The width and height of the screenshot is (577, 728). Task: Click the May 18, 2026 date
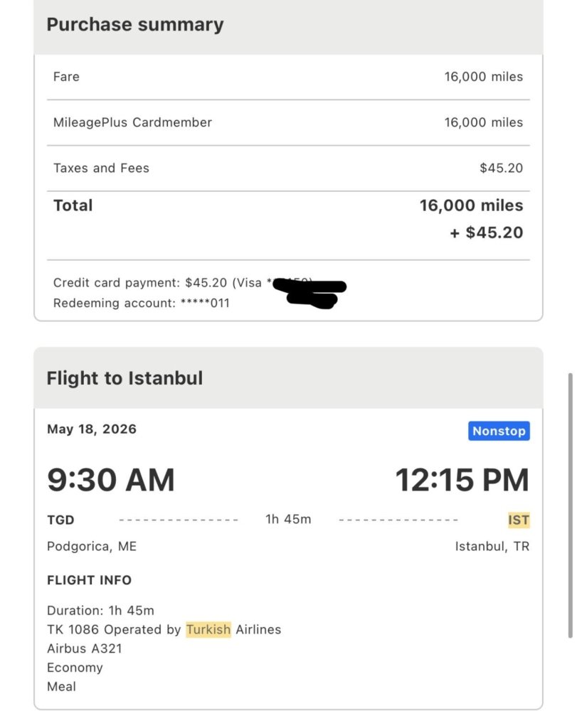[x=92, y=429]
